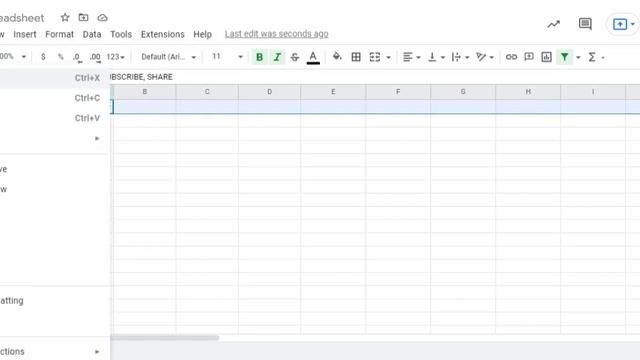Image resolution: width=640 pixels, height=360 pixels.
Task: Select column C header
Action: click(207, 92)
